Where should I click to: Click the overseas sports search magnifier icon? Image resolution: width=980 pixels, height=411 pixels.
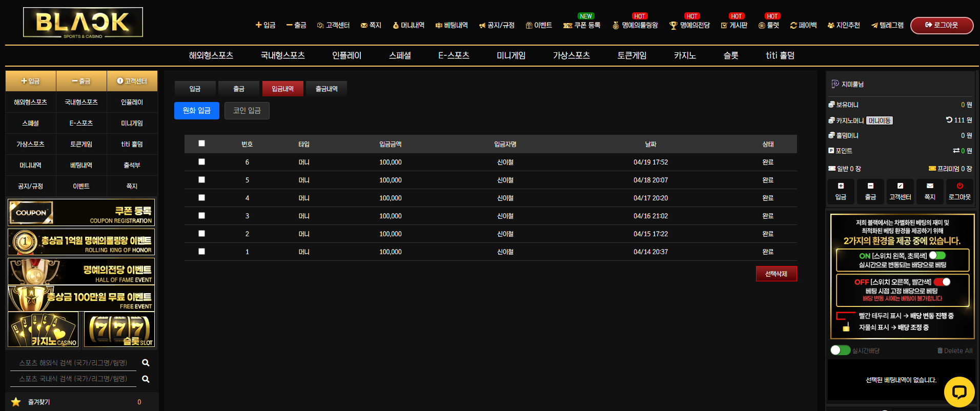coord(146,363)
